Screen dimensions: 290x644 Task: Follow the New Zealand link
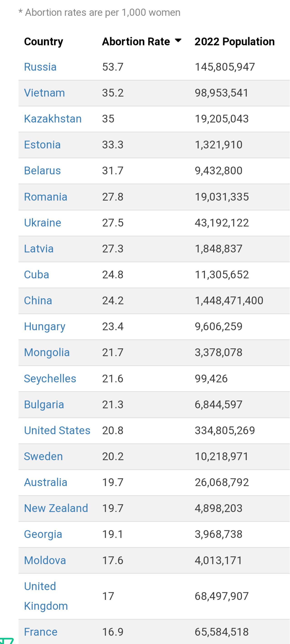coord(56,508)
